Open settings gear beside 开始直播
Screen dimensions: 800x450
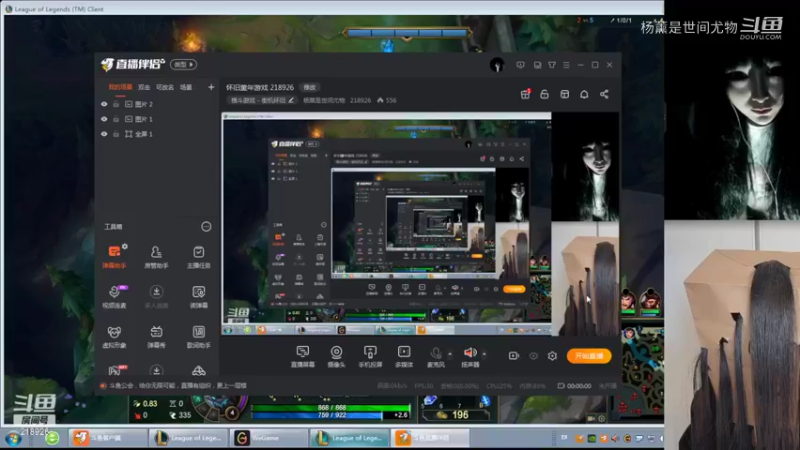point(552,356)
